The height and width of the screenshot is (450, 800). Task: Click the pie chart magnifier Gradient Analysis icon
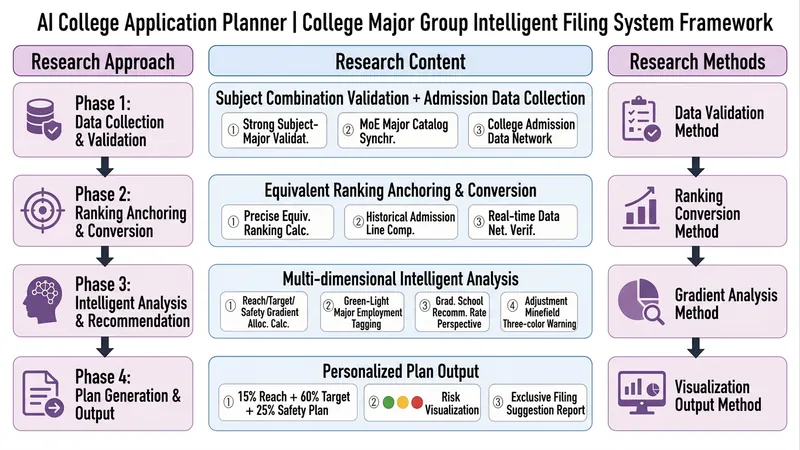click(x=641, y=301)
